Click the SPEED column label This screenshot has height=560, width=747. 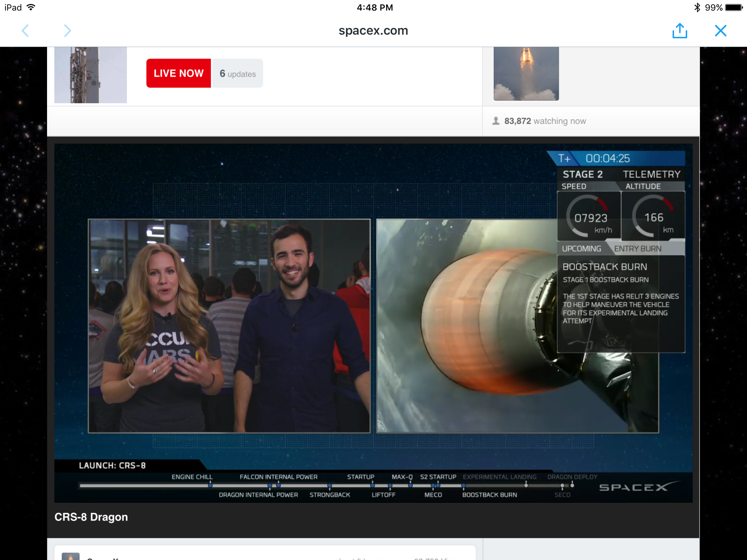[574, 186]
